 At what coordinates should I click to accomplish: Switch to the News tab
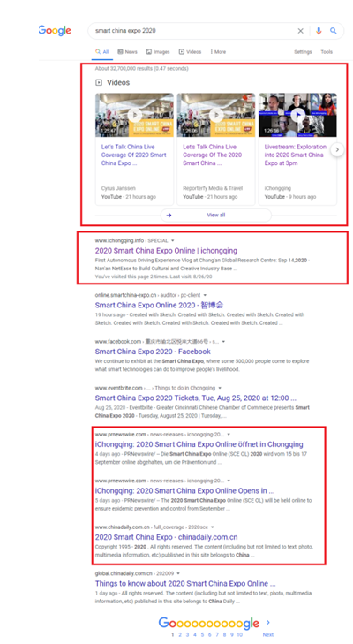[127, 52]
